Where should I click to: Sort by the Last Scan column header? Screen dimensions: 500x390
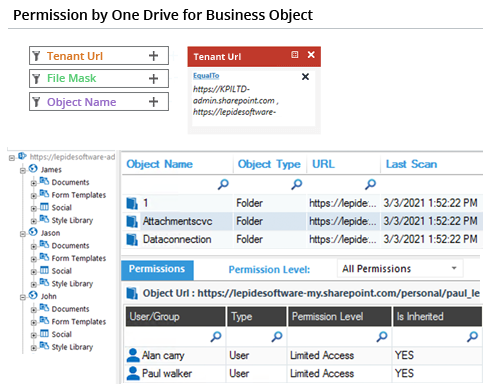(411, 164)
